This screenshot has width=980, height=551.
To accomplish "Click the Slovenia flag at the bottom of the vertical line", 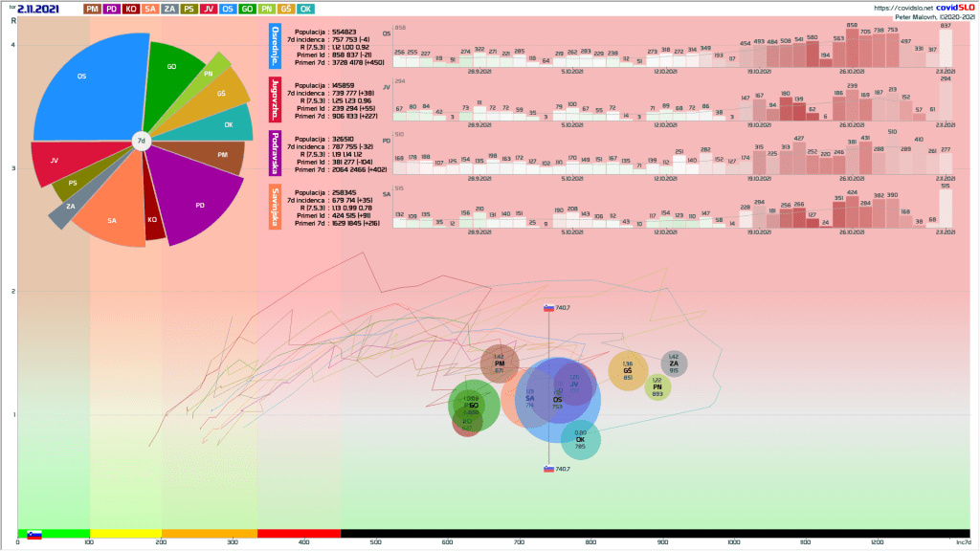I will [x=548, y=469].
